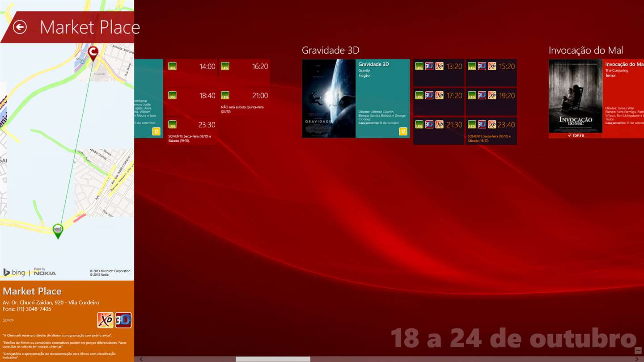
Task: Select the TOP # 8 ranking label
Action: [x=576, y=135]
